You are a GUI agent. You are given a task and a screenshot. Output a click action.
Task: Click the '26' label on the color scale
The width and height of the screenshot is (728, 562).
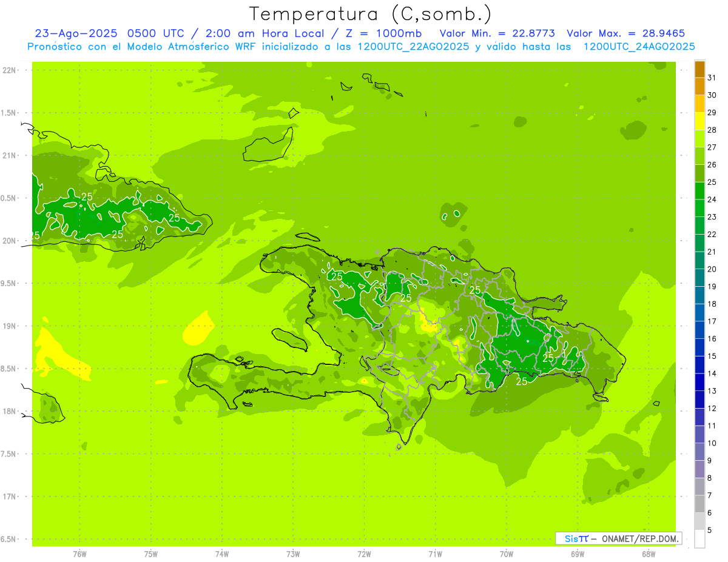712,164
